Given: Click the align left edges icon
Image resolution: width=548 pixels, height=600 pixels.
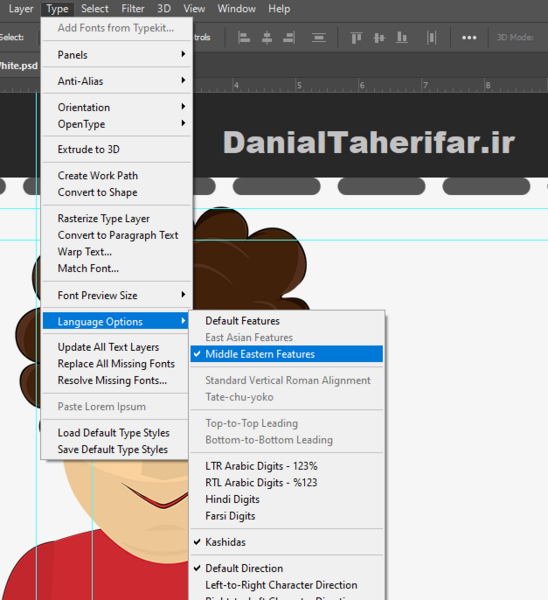Looking at the screenshot, I should (244, 38).
